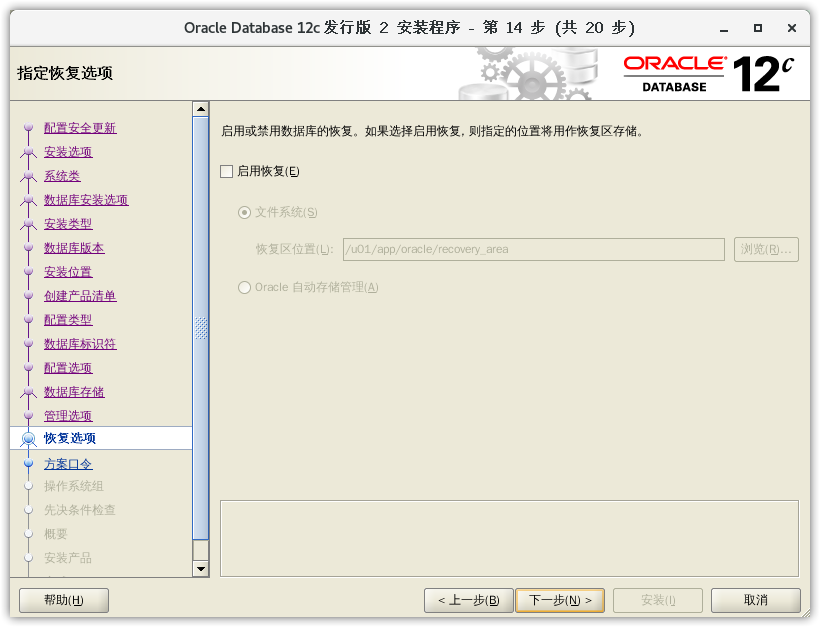Navigate to 数据库安装选项 step
This screenshot has height=627, width=820.
(x=86, y=200)
